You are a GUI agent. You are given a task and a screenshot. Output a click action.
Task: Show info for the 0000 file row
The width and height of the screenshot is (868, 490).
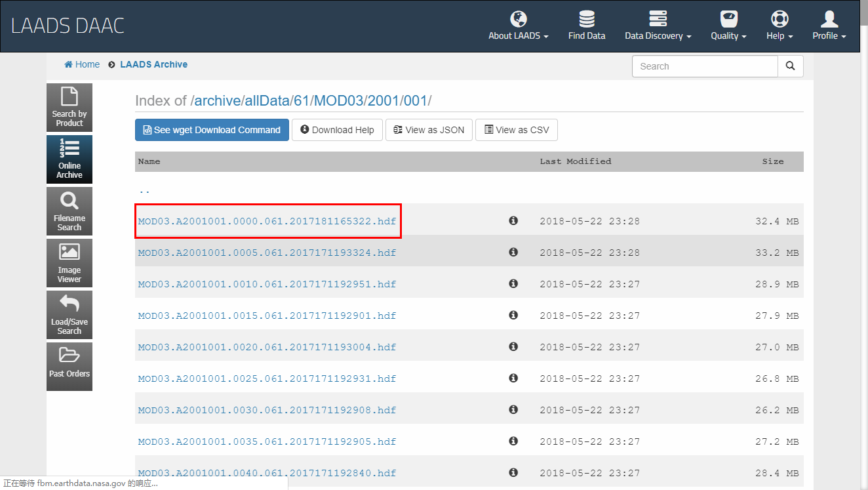513,220
